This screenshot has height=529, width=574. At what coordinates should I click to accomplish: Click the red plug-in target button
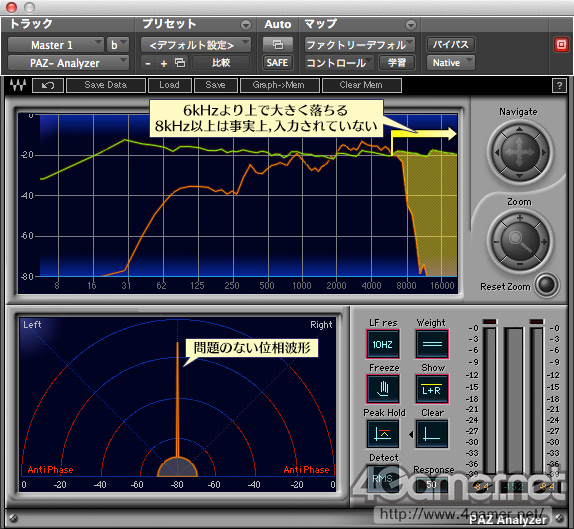click(561, 45)
